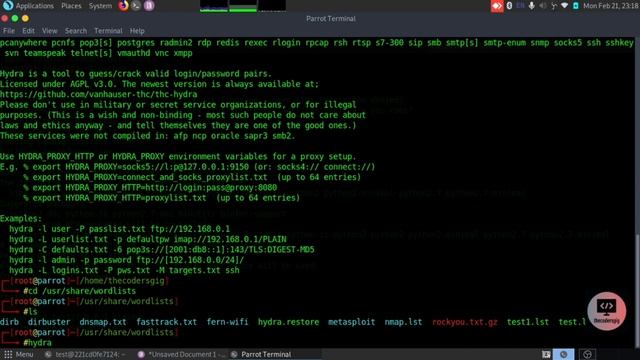
Task: Select the highlighted workspace switcher cell
Action: point(564,354)
